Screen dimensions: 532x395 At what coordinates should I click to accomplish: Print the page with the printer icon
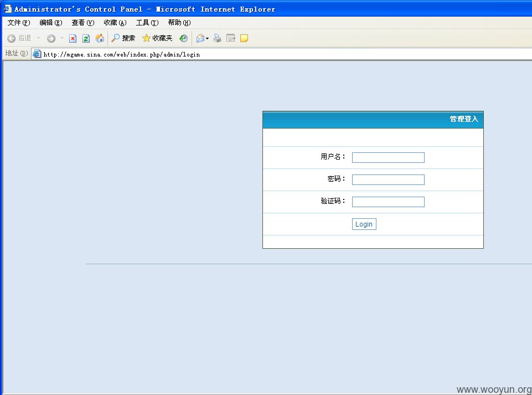(x=218, y=38)
